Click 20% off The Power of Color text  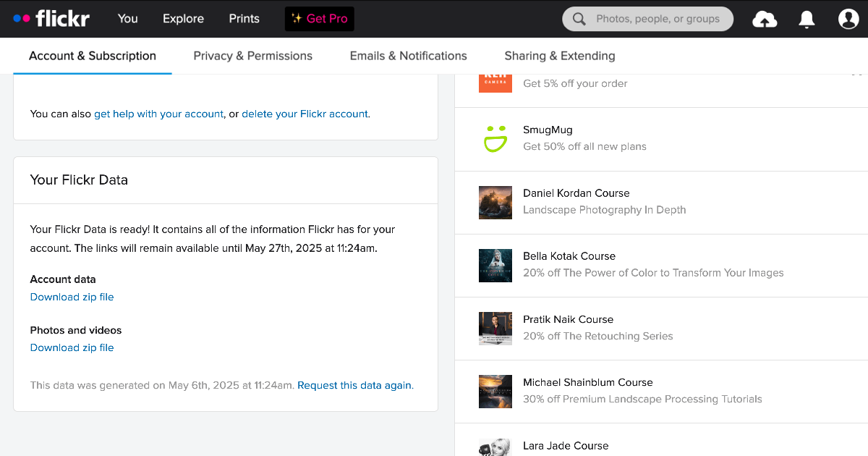(x=654, y=273)
